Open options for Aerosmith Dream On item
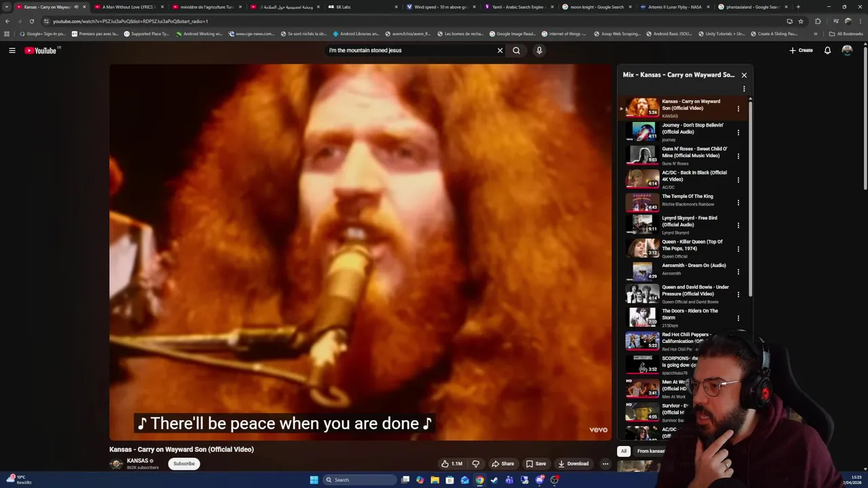The height and width of the screenshot is (488, 868). [x=738, y=272]
